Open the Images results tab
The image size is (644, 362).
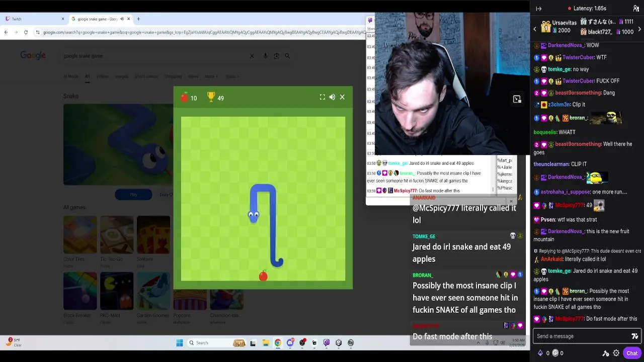tap(121, 76)
